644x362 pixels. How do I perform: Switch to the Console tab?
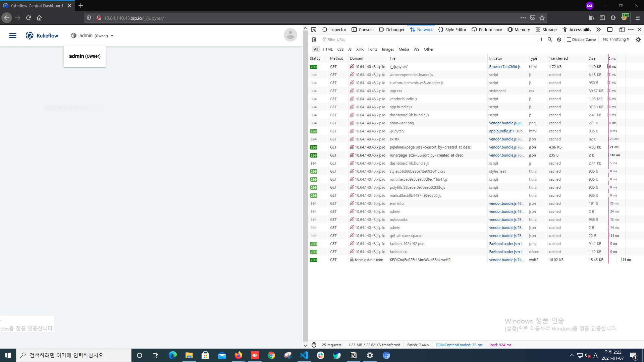(x=363, y=29)
